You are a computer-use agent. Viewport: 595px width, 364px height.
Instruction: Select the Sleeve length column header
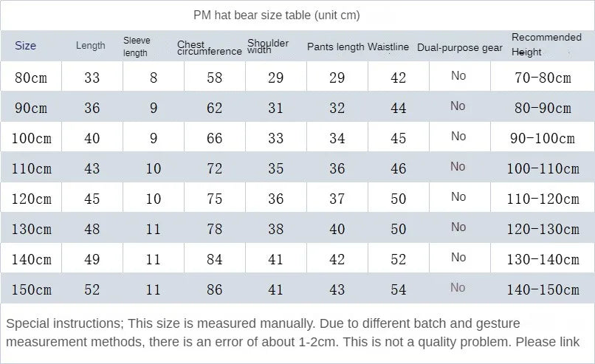136,47
